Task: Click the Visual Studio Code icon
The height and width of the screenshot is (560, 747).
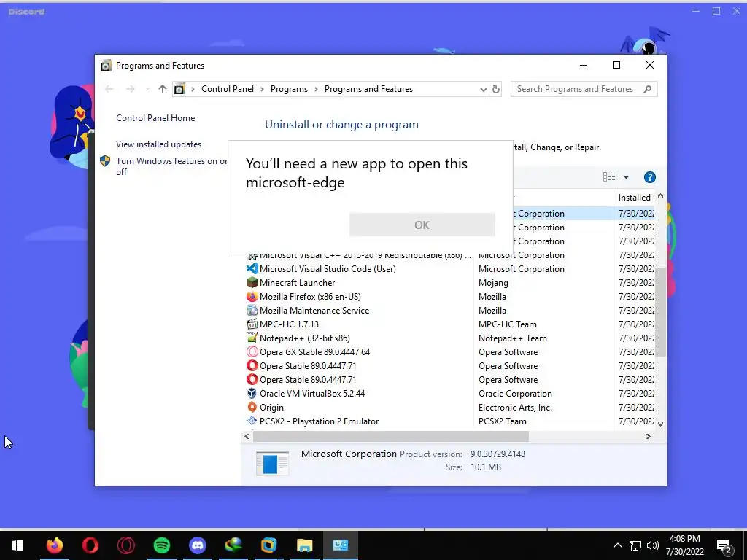Action: tap(252, 268)
